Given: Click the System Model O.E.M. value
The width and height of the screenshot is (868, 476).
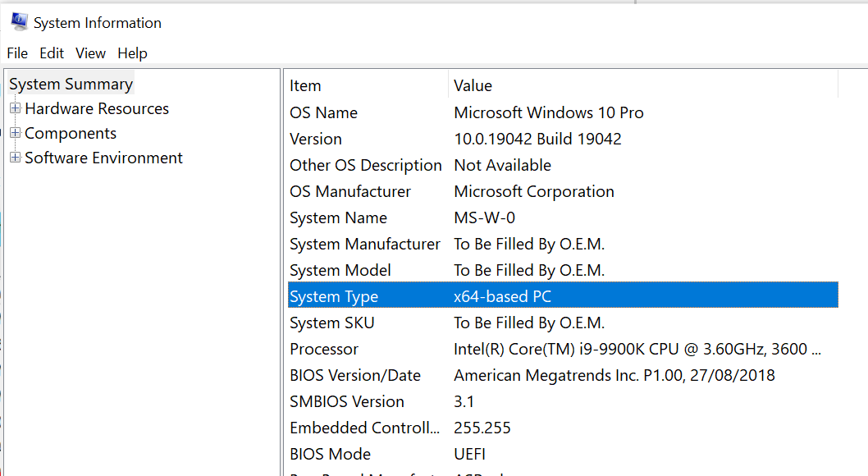Looking at the screenshot, I should point(529,270).
